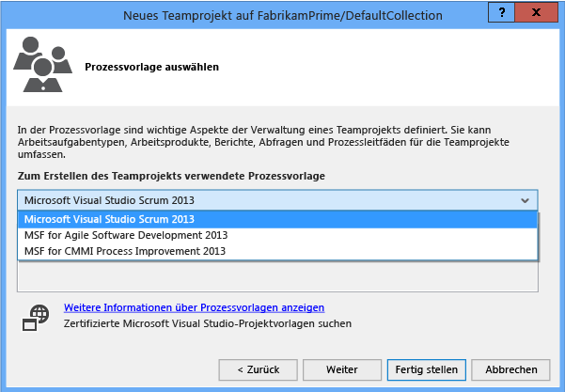565x392 pixels.
Task: Click the Weiter button
Action: 342,369
